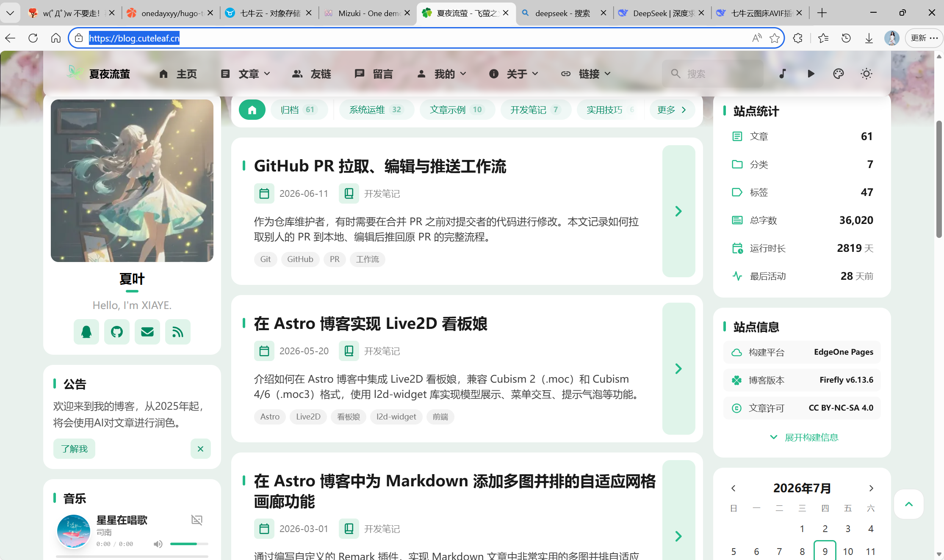Open article GitHub PR 拉取、编辑与推送工作流
Image resolution: width=944 pixels, height=560 pixels.
pos(380,166)
